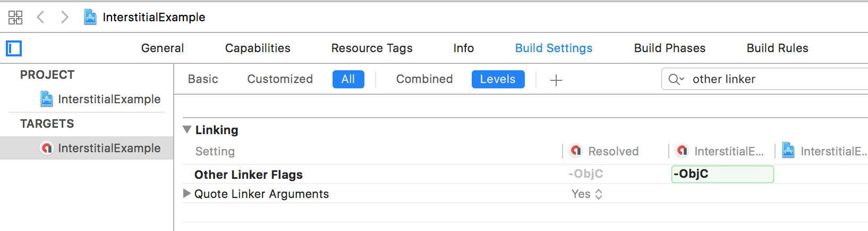The height and width of the screenshot is (231, 868).
Task: Click the search magnifier filter icon
Action: pos(676,79)
